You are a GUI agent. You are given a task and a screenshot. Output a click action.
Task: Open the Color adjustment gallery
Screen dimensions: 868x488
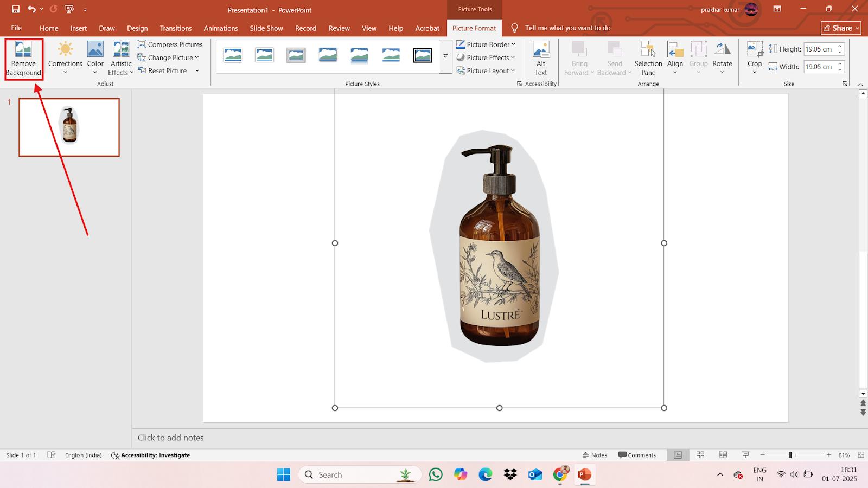coord(95,59)
